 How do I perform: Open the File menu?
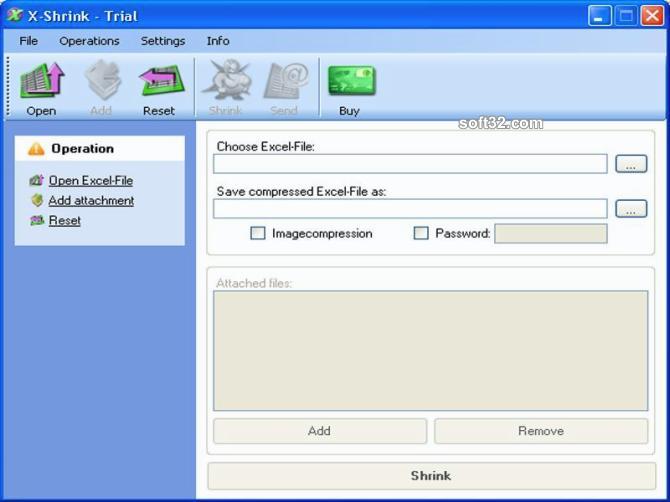point(29,41)
